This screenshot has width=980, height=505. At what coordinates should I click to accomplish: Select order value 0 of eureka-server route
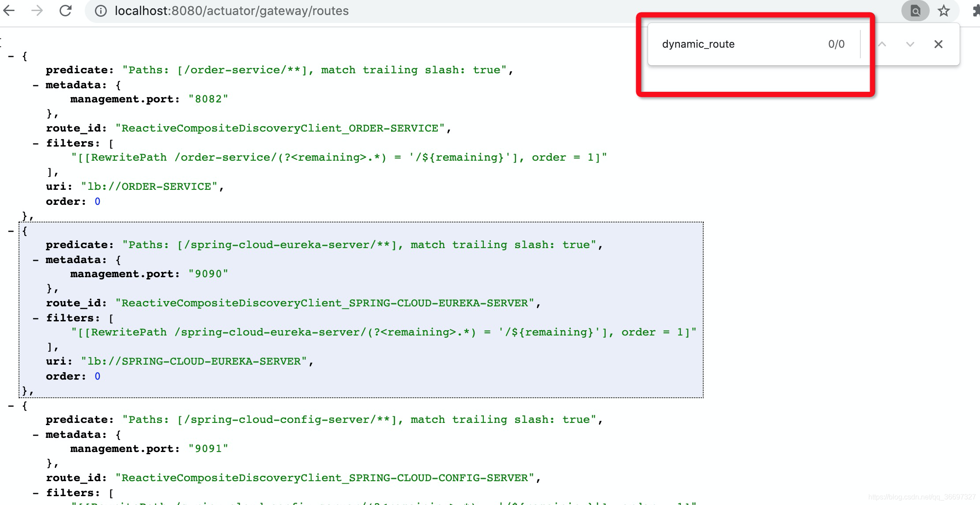98,377
